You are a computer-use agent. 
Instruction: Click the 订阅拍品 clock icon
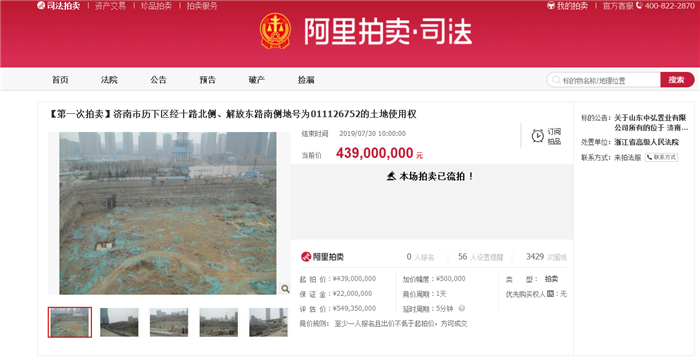[x=538, y=136]
